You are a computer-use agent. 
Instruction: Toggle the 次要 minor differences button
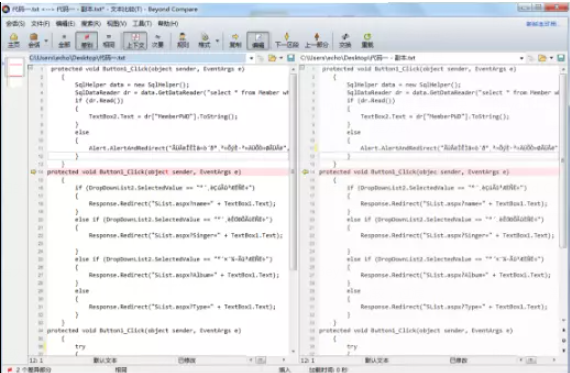coord(157,40)
